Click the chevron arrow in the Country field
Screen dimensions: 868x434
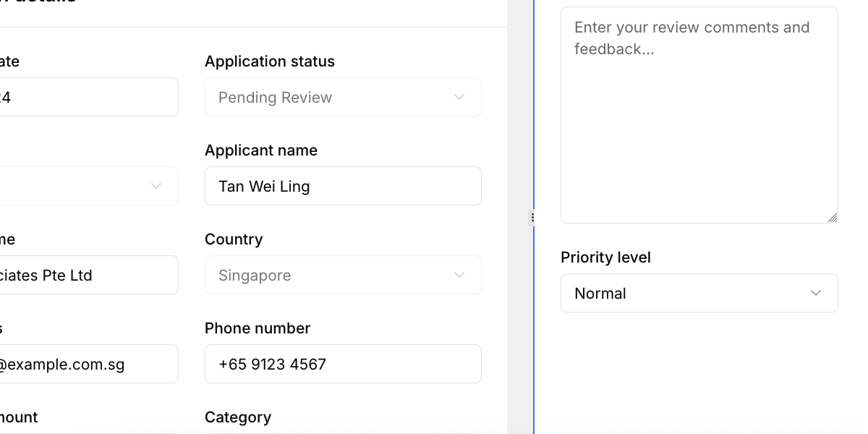[459, 275]
